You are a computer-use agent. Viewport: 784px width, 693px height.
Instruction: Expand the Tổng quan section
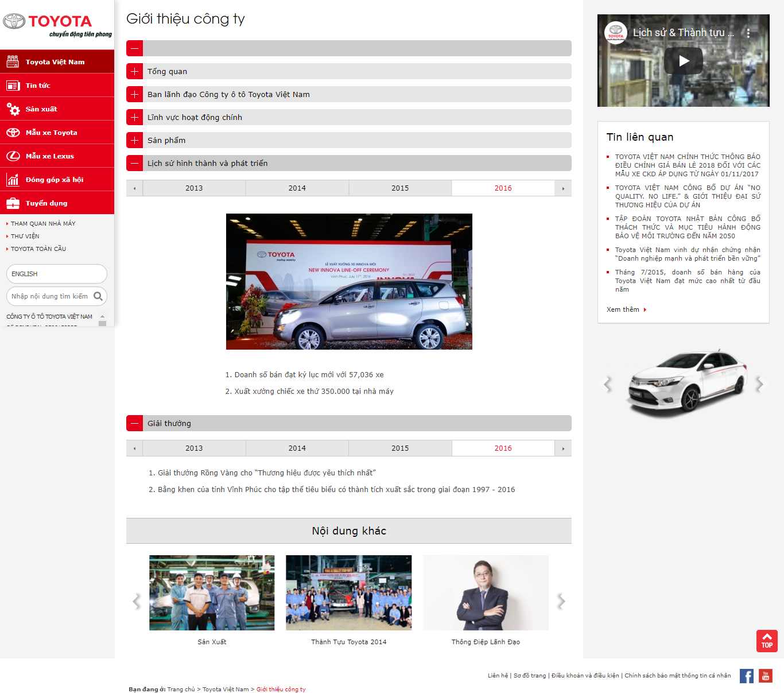[134, 71]
